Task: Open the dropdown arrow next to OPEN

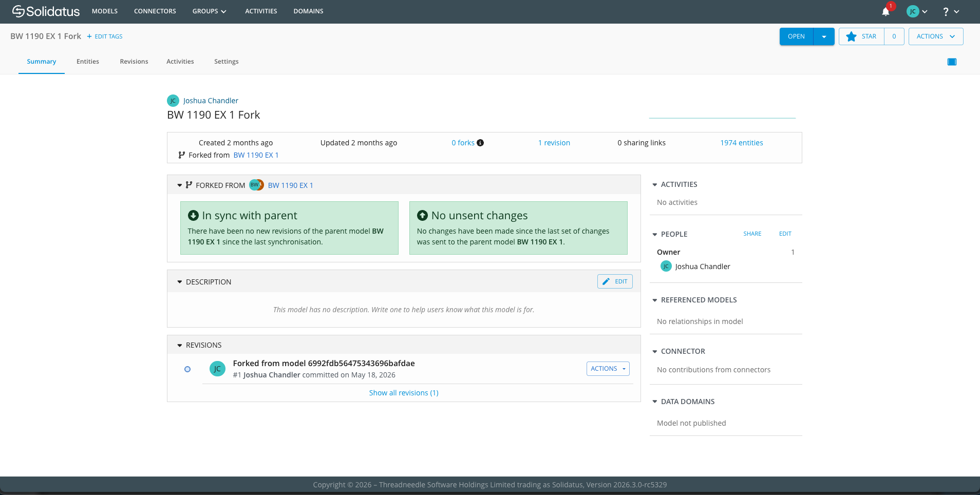Action: pos(824,36)
